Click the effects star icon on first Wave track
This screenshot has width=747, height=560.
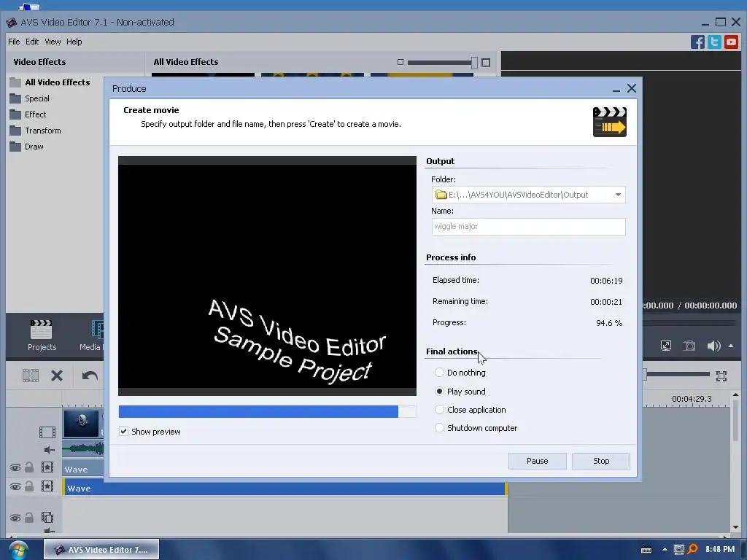(47, 467)
